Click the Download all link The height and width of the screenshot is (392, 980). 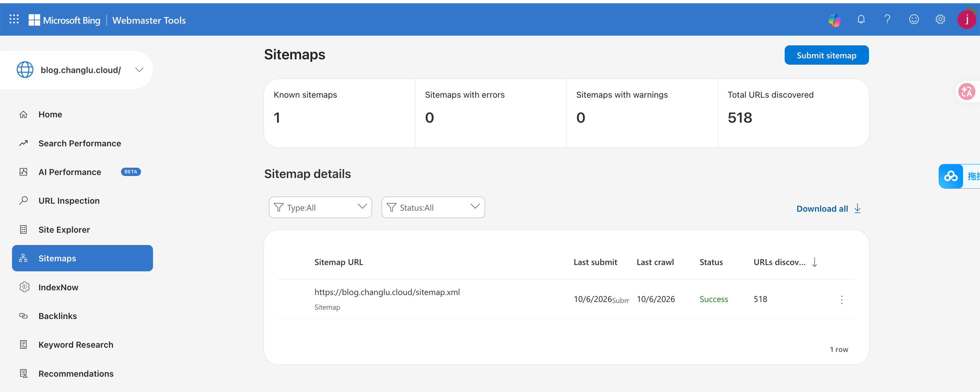click(x=822, y=209)
